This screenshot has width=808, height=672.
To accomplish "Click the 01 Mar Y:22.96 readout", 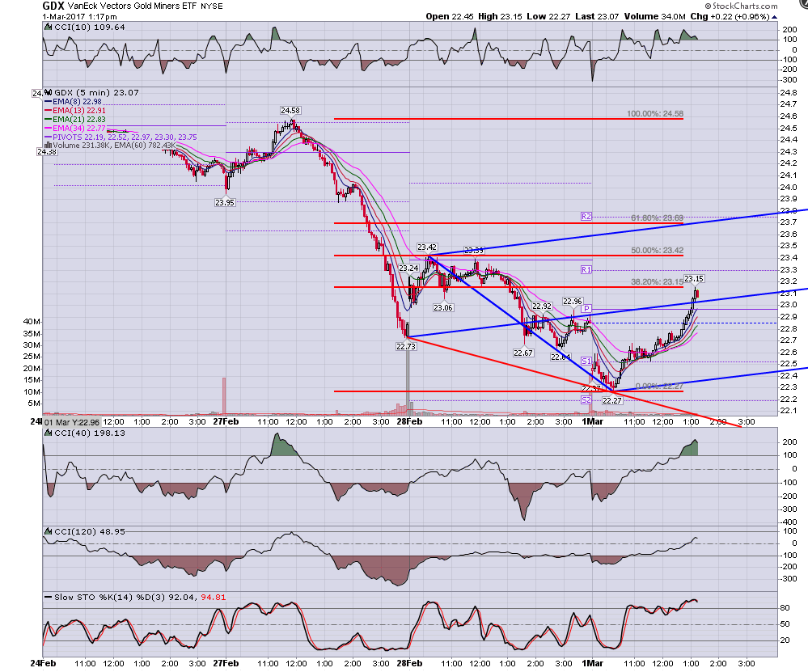I will click(72, 423).
